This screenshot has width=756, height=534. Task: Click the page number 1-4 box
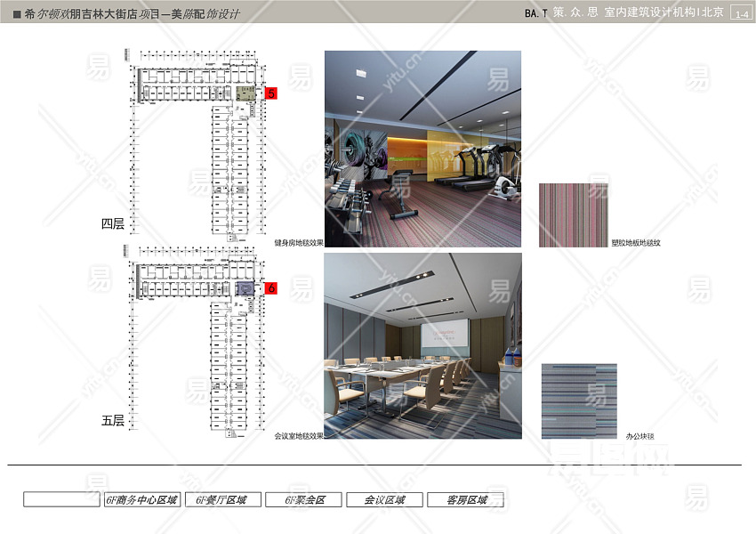742,12
